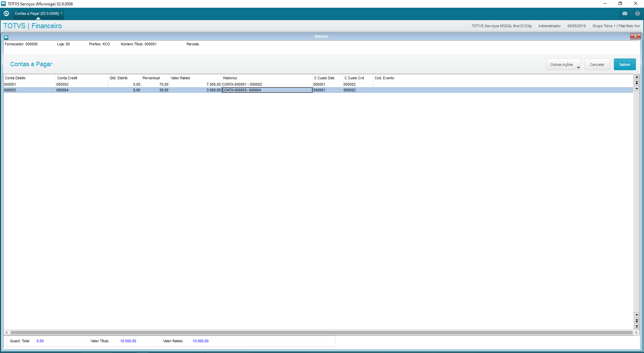Click Quant. Total value 0,00
This screenshot has height=353, width=644.
40,341
